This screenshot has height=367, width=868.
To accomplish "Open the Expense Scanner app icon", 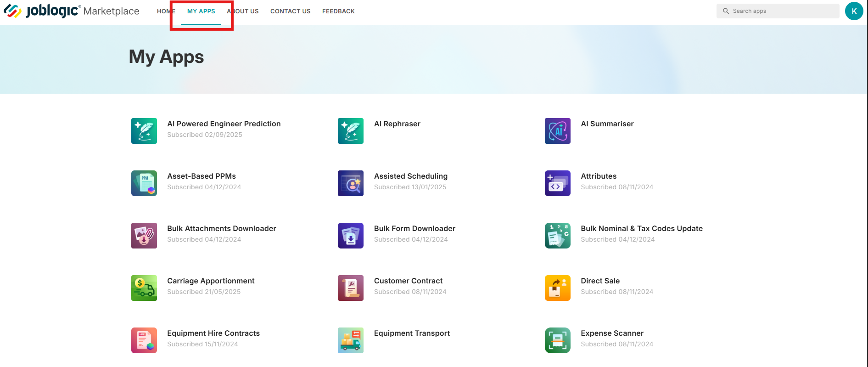I will coord(558,340).
